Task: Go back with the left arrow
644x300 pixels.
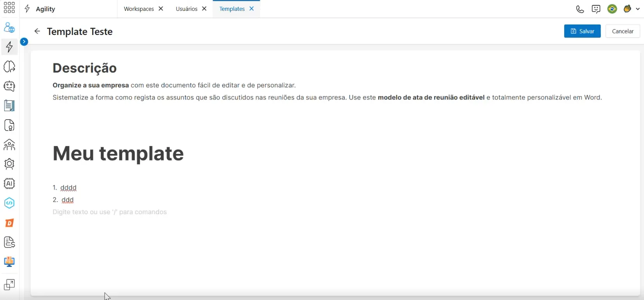Action: 37,31
